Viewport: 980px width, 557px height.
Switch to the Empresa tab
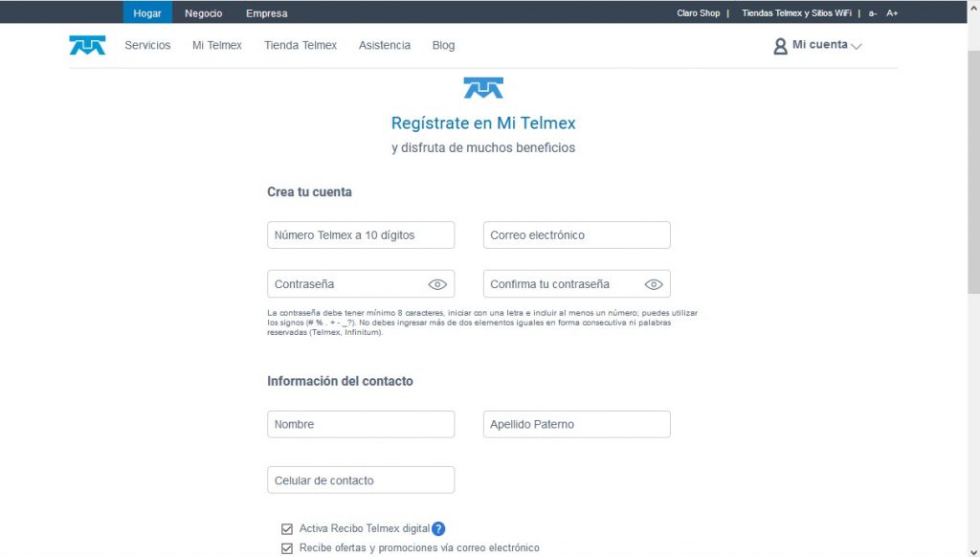[267, 13]
